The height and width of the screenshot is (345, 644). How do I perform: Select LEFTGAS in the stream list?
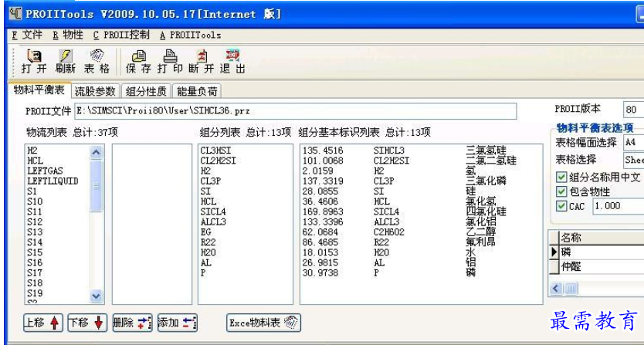point(46,171)
